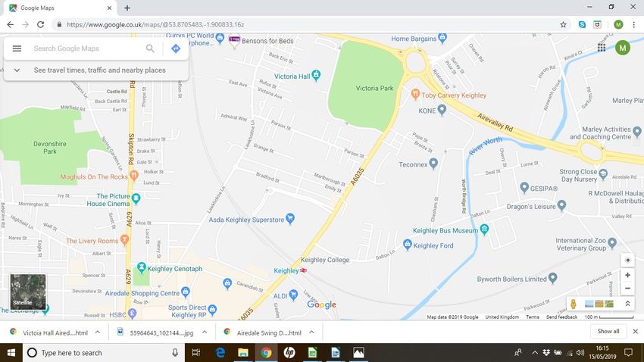Open options for Victoia Hall Aired html download
Image resolution: width=644 pixels, height=362 pixels.
point(97,332)
